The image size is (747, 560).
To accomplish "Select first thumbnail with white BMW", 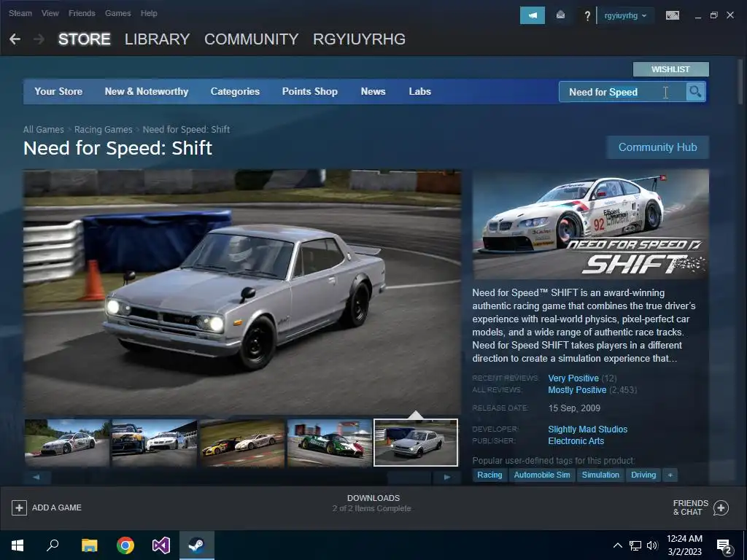I will pos(67,443).
